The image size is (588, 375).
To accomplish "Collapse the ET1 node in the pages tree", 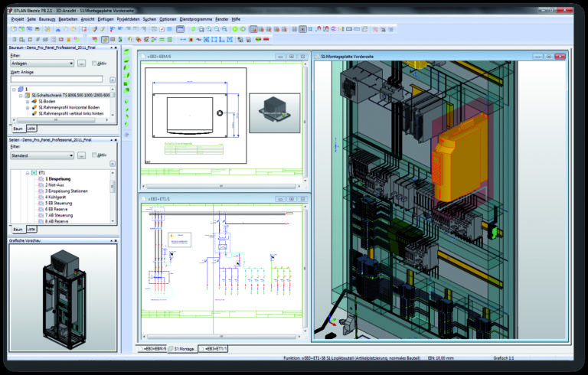I will [x=28, y=173].
